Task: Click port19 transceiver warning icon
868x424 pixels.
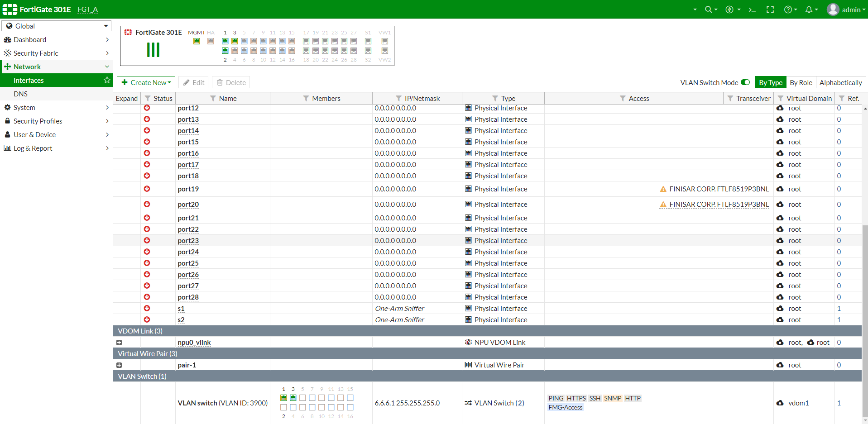Action: [663, 189]
